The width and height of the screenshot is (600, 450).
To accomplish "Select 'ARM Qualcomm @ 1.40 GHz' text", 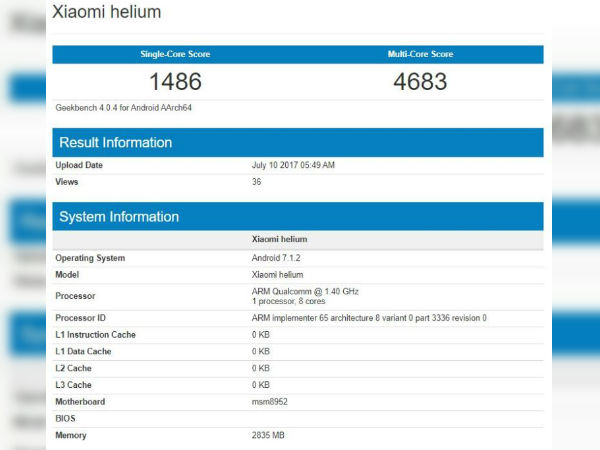I will coord(305,292).
